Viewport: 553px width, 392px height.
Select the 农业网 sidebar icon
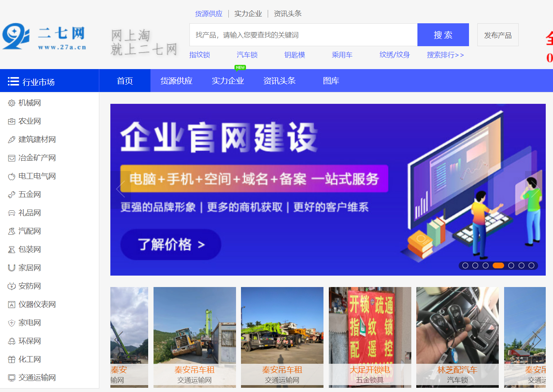point(11,121)
